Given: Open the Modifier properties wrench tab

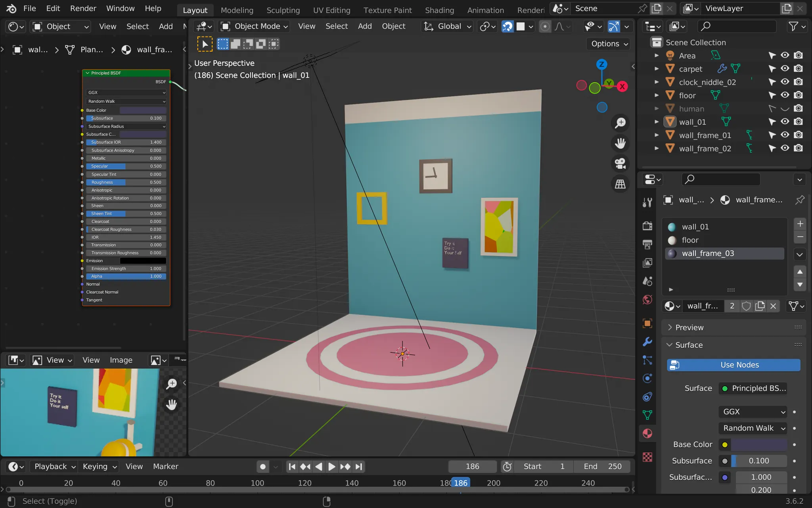Looking at the screenshot, I should tap(647, 341).
